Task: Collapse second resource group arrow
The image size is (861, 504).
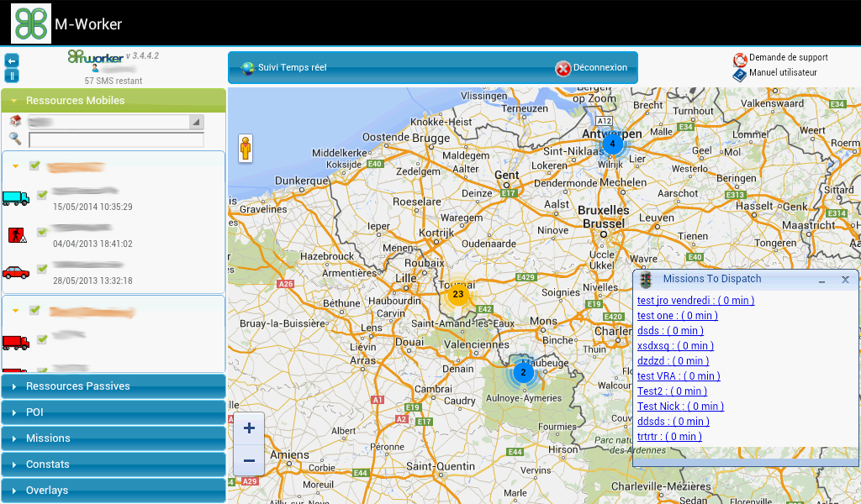Action: 15,311
